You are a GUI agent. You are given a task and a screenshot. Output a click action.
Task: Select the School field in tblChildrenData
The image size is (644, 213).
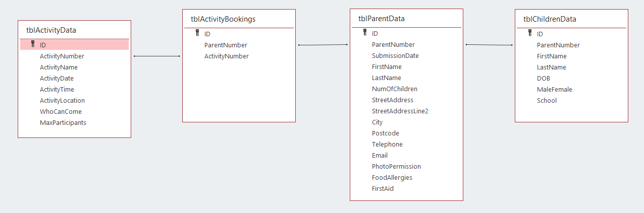tap(547, 101)
